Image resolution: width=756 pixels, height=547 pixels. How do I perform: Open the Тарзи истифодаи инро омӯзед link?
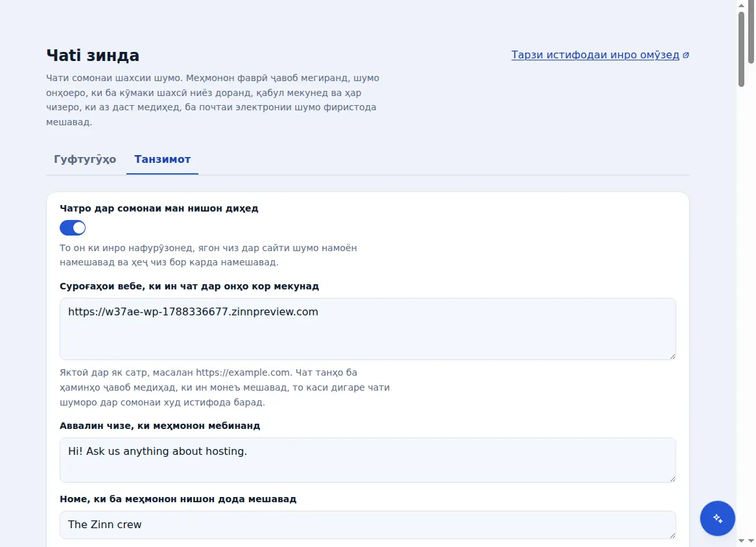pos(595,55)
